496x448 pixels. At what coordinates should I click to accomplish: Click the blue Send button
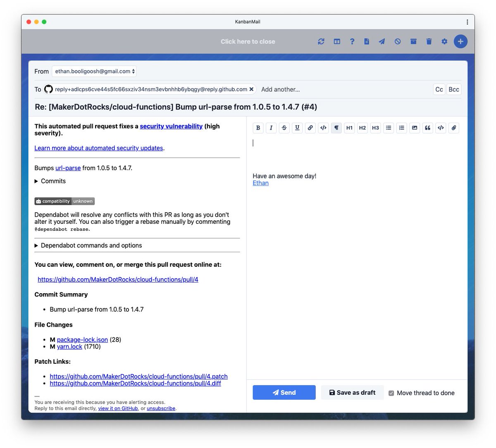click(x=284, y=393)
